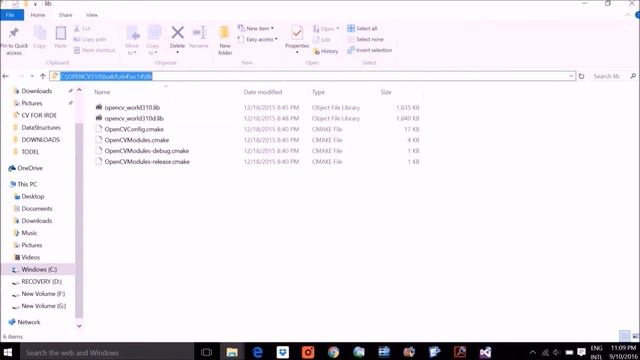This screenshot has width=640, height=360.
Task: Go back with the back arrow
Action: coord(5,76)
